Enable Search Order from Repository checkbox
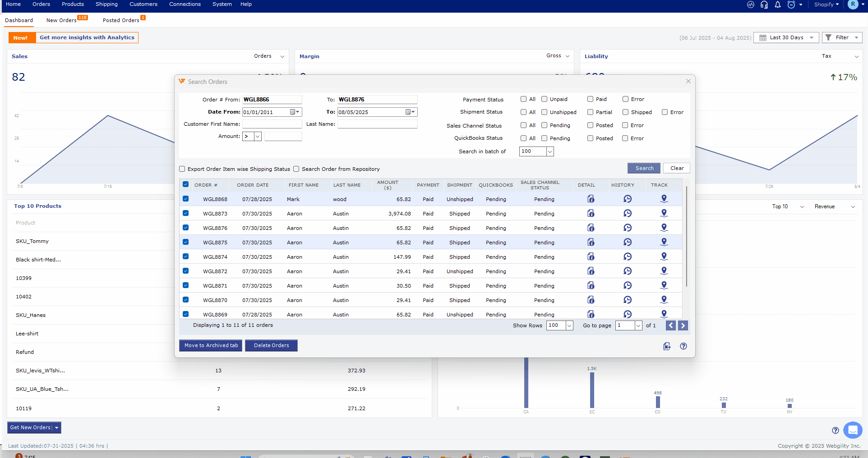Image resolution: width=868 pixels, height=458 pixels. [x=296, y=169]
